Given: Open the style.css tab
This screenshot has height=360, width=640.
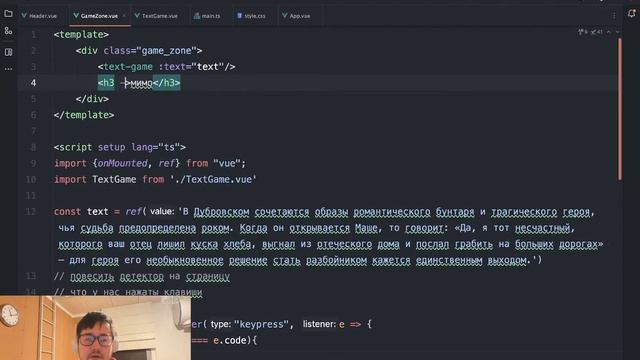Looking at the screenshot, I should 251,16.
